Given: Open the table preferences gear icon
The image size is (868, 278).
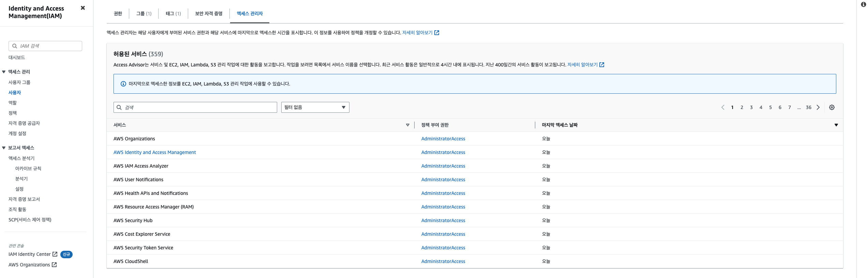Looking at the screenshot, I should tap(832, 107).
